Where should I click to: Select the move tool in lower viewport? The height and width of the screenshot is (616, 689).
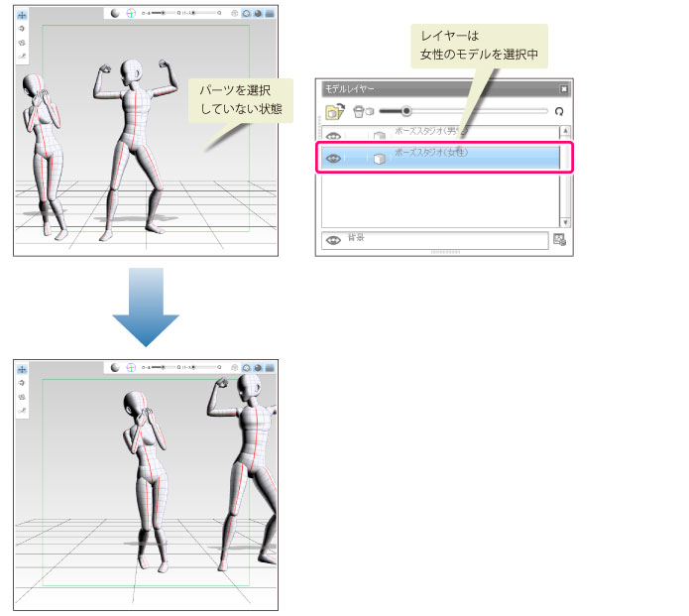click(22, 370)
